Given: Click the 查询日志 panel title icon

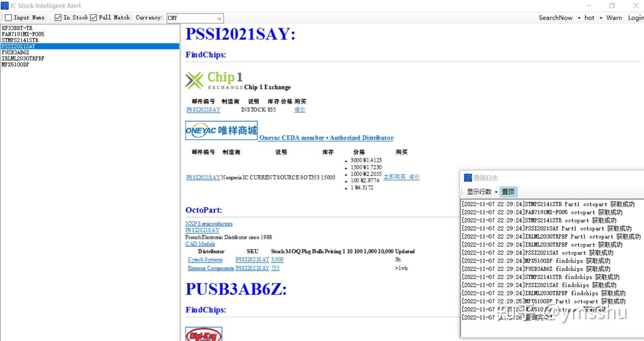Looking at the screenshot, I should coord(468,178).
